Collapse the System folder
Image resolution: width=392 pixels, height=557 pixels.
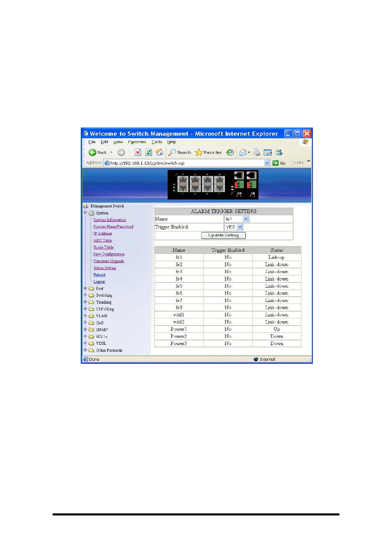85,213
